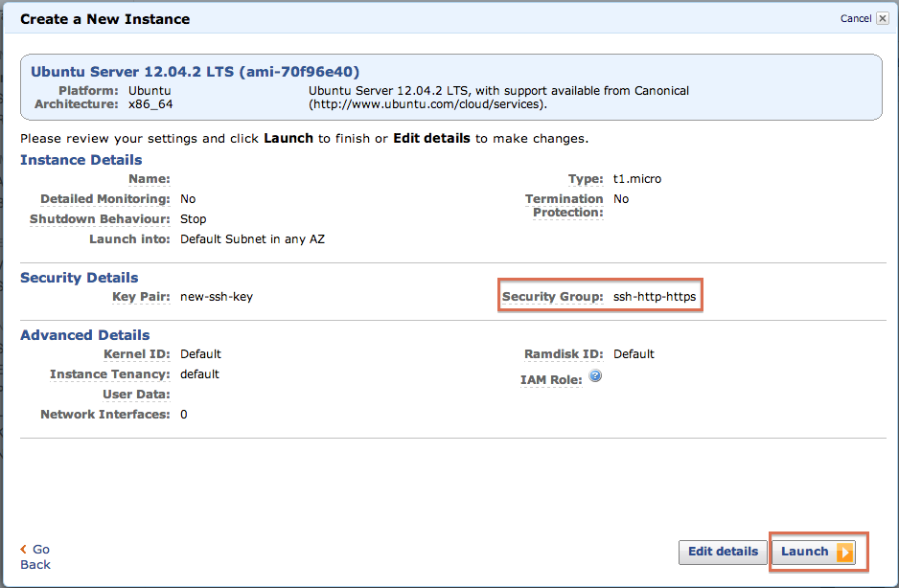Image resolution: width=899 pixels, height=588 pixels.
Task: Click the Edit details button
Action: click(723, 552)
